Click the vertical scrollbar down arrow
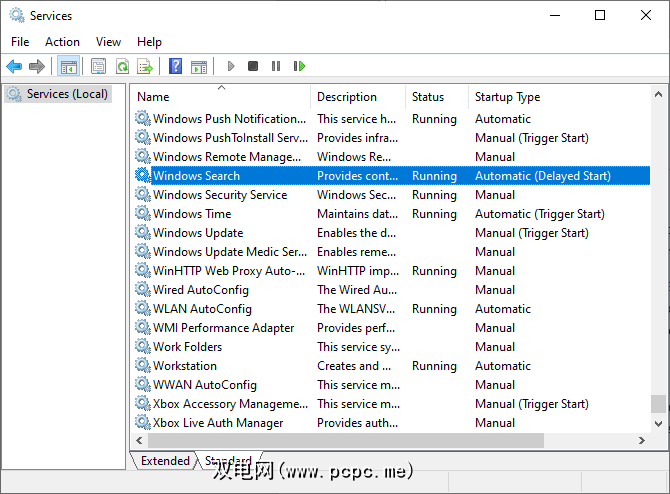Viewport: 670px width, 494px height. tap(658, 422)
